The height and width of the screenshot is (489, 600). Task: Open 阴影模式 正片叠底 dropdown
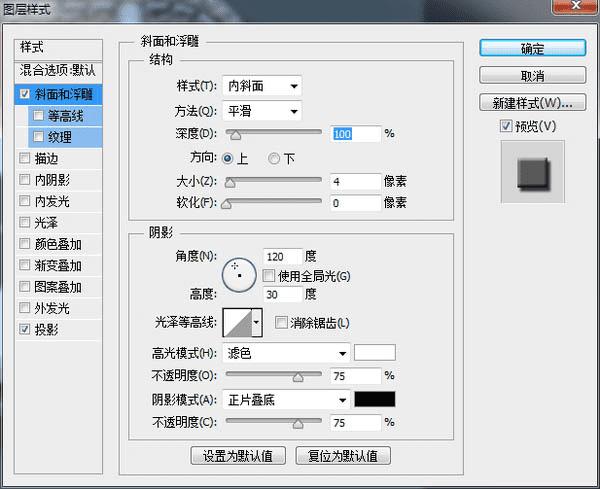pos(286,400)
